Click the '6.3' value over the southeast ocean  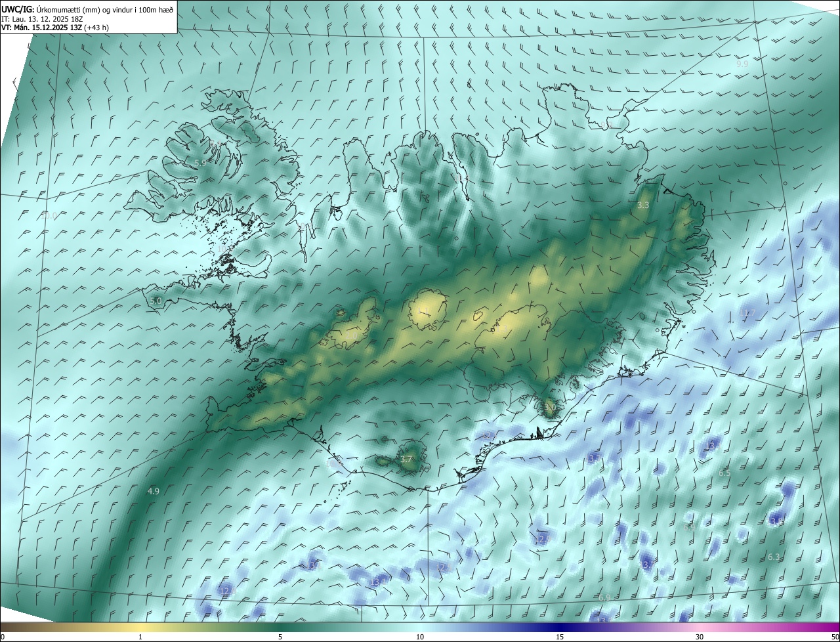pos(774,557)
